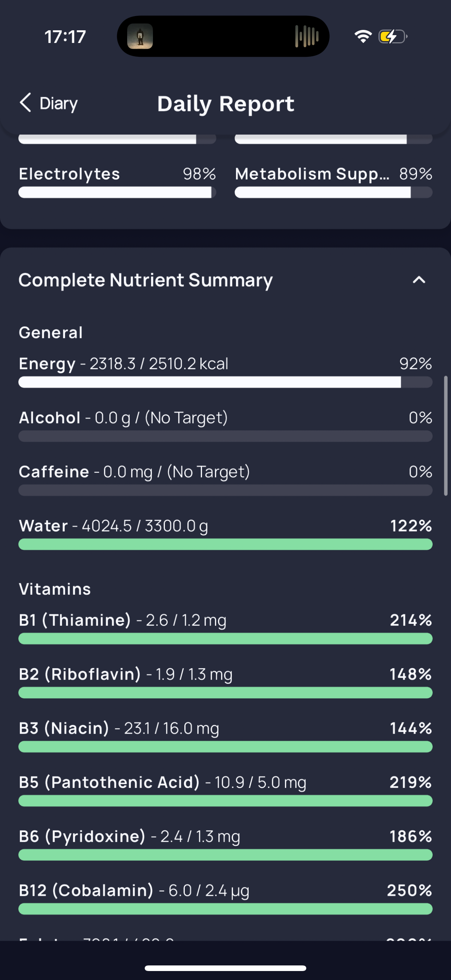Tap the back chevron icon

[x=25, y=103]
